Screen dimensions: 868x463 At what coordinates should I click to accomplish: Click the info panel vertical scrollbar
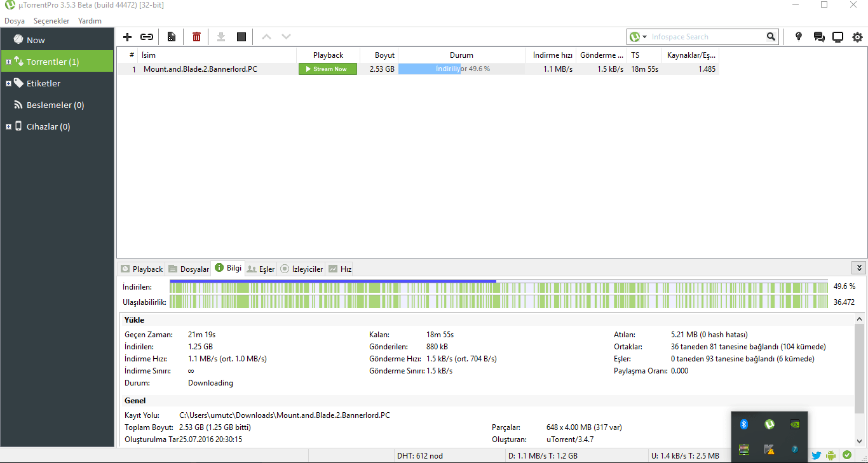pos(859,368)
